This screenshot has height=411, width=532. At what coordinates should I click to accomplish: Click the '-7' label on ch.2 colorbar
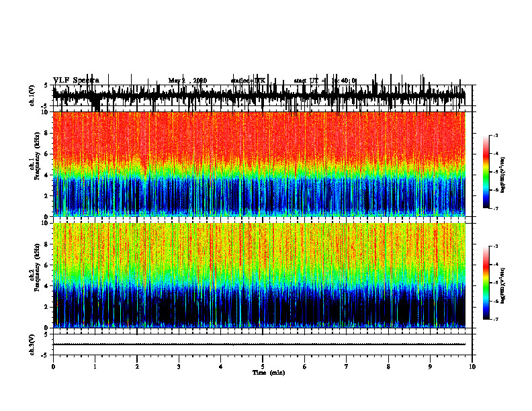(x=495, y=319)
